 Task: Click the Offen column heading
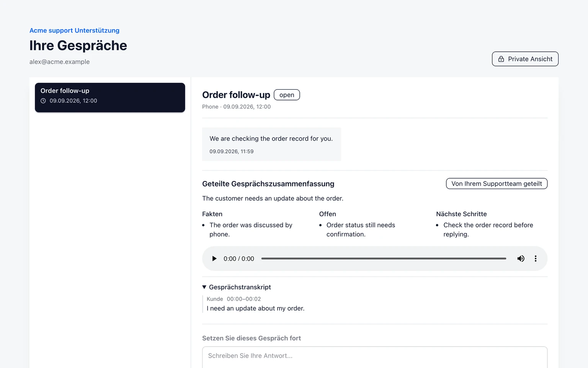[x=327, y=214]
